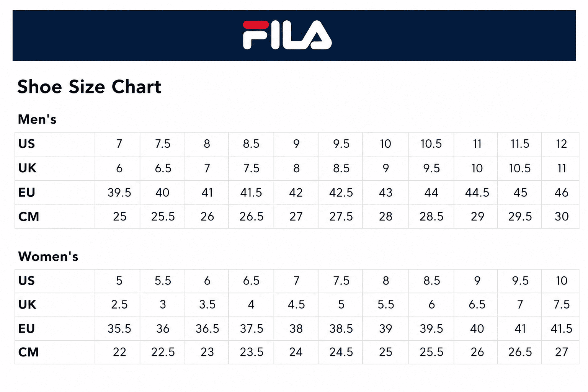Select the Men's section label
Viewport: 588px width, 392px height.
click(x=37, y=119)
